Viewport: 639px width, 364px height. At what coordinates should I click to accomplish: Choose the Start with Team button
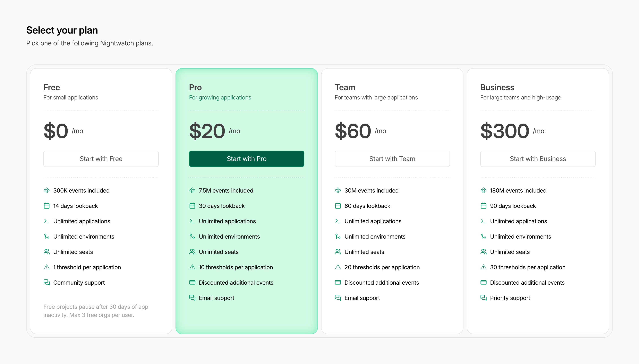392,159
